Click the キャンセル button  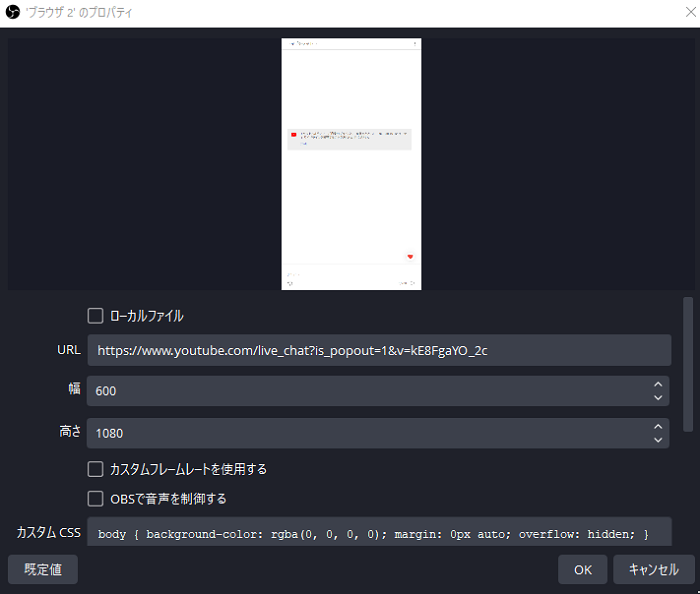pyautogui.click(x=654, y=569)
